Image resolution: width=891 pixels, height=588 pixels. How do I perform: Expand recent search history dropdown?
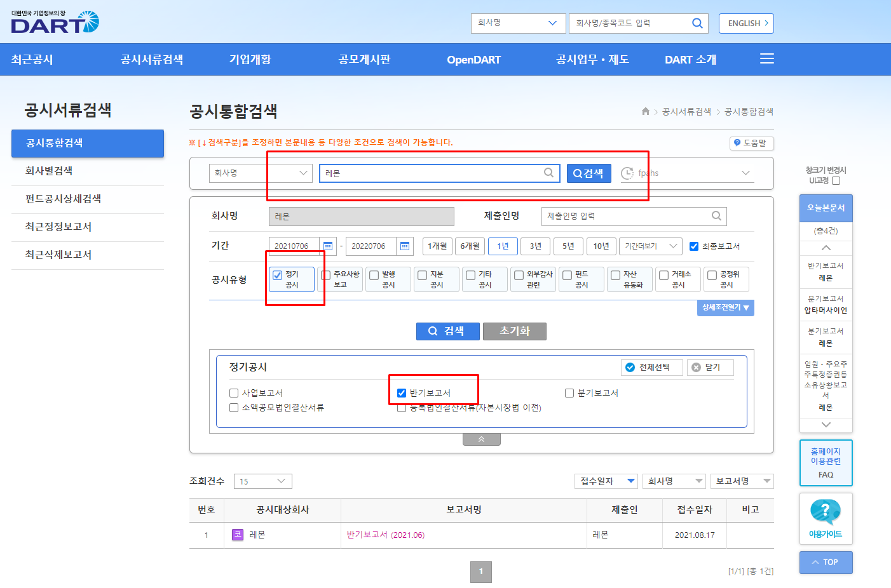pyautogui.click(x=746, y=173)
